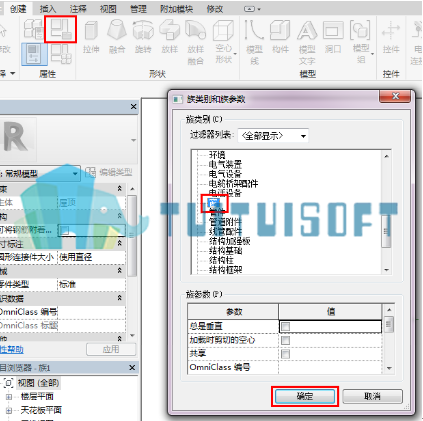
Task: Open the 视图 ribbon tab
Action: 108,9
